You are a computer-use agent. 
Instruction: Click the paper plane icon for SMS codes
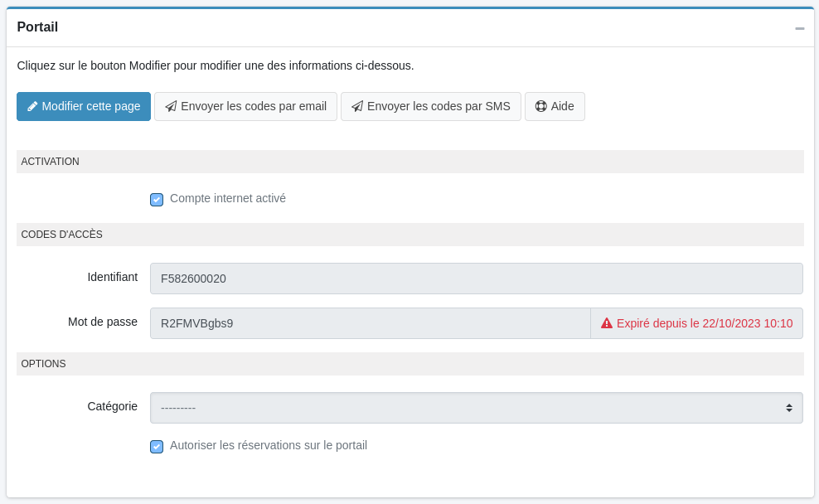pos(357,107)
